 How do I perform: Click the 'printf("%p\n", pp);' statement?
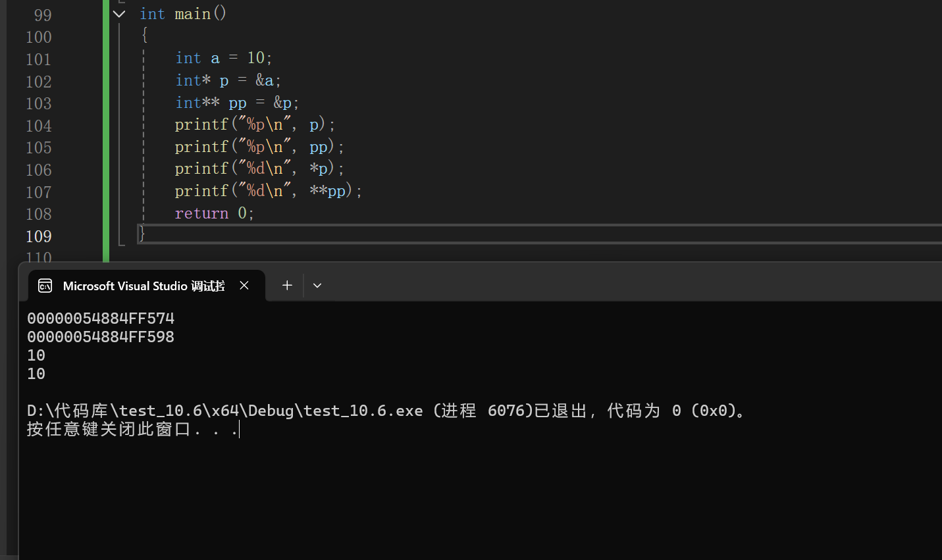[259, 147]
